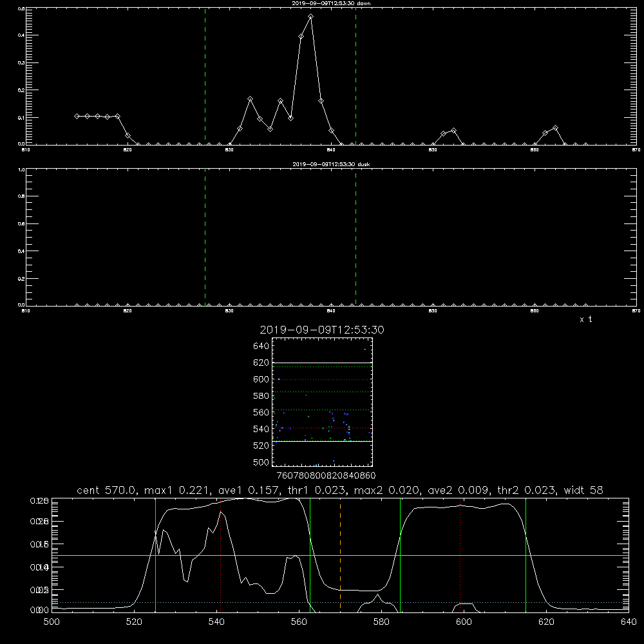
Task: Click the green solid line near 585 in bottom plot
Action: pyautogui.click(x=400, y=555)
